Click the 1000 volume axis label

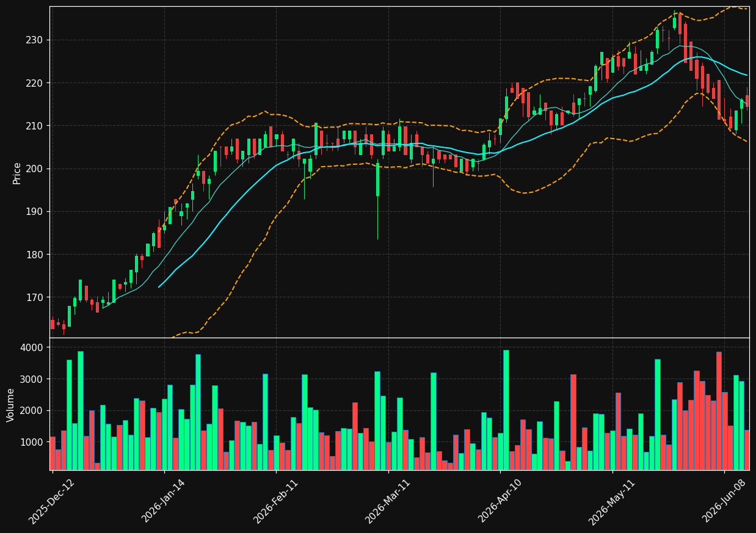point(32,442)
